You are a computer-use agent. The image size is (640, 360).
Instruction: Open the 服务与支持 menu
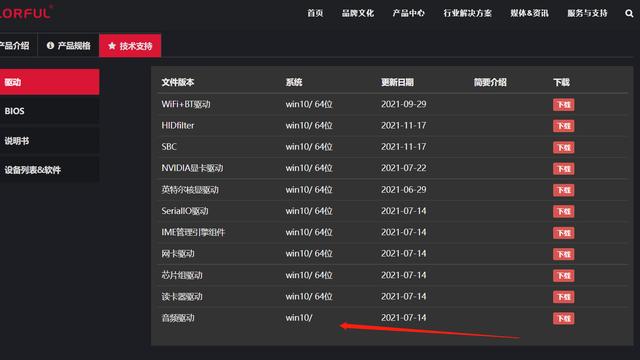[587, 13]
